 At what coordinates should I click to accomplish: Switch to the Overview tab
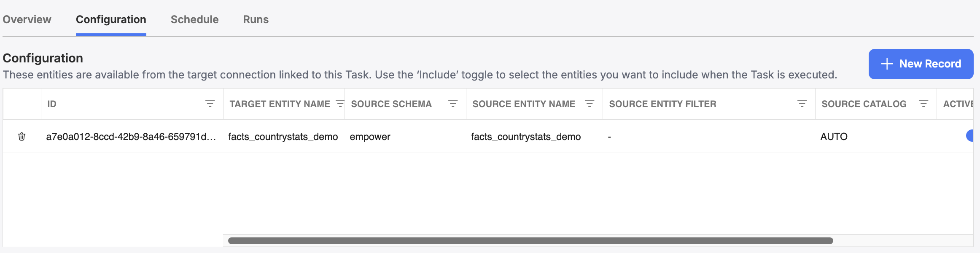point(27,19)
